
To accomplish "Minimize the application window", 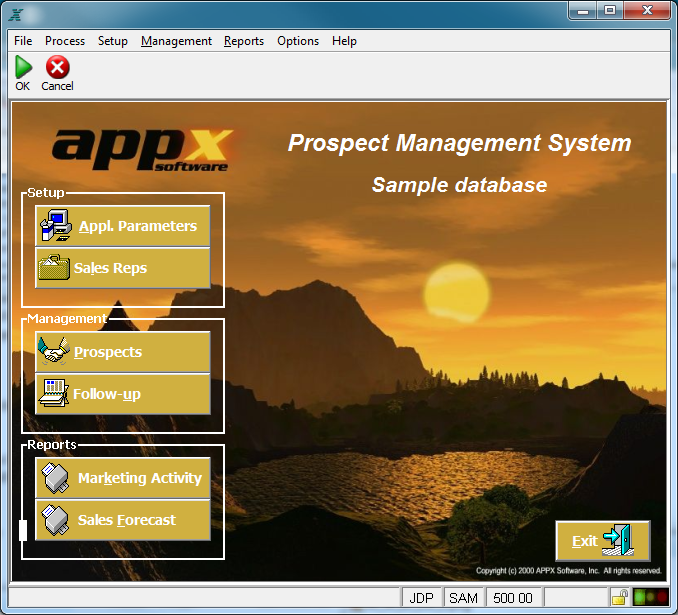I will (582, 10).
